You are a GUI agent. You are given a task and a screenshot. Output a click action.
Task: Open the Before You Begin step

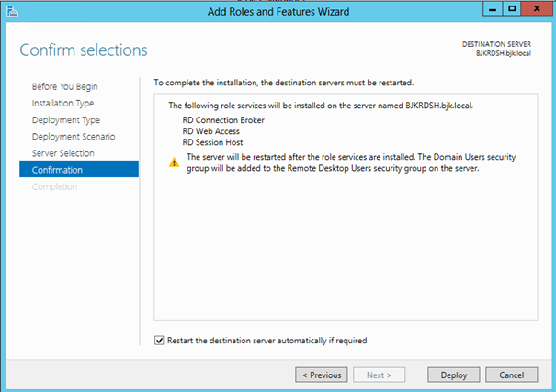(x=65, y=87)
